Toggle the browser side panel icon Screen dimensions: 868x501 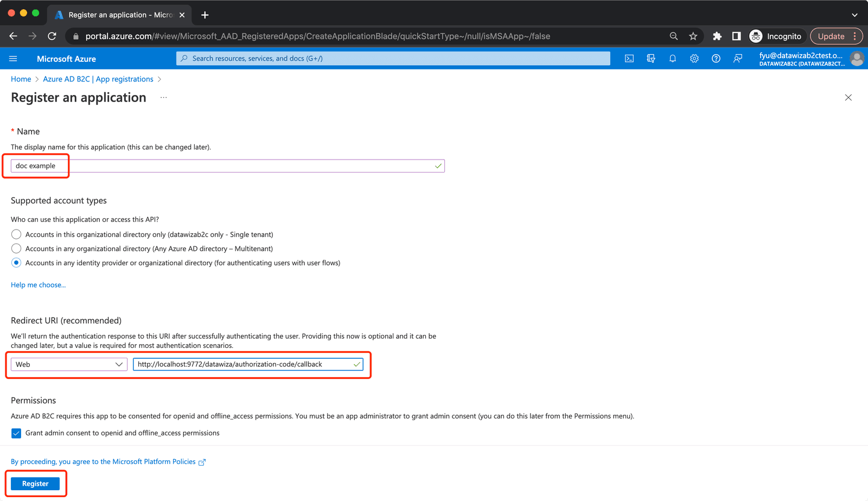[737, 36]
